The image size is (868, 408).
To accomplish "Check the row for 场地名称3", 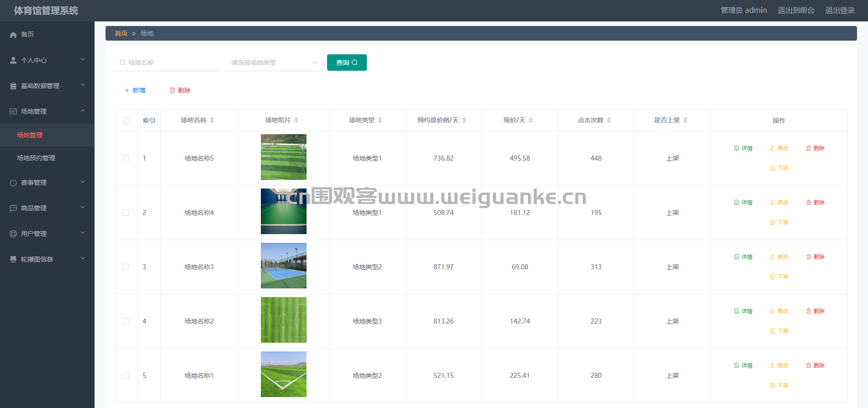I will (x=126, y=267).
